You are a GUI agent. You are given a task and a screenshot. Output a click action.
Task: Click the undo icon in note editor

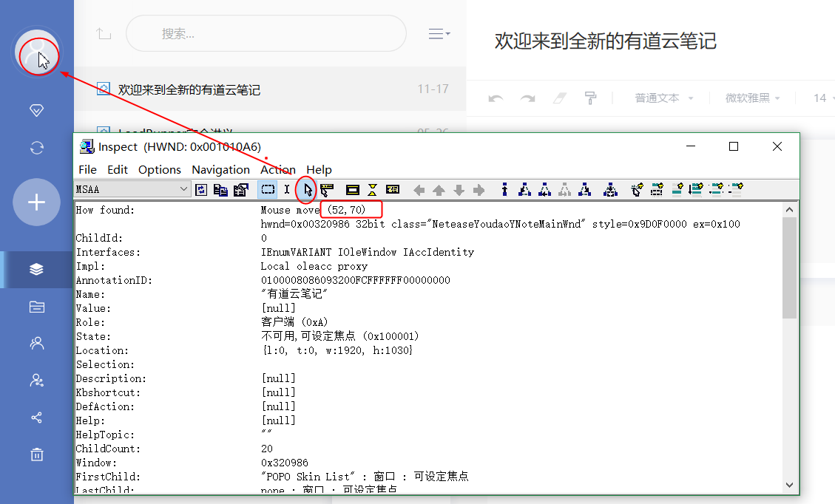tap(496, 98)
